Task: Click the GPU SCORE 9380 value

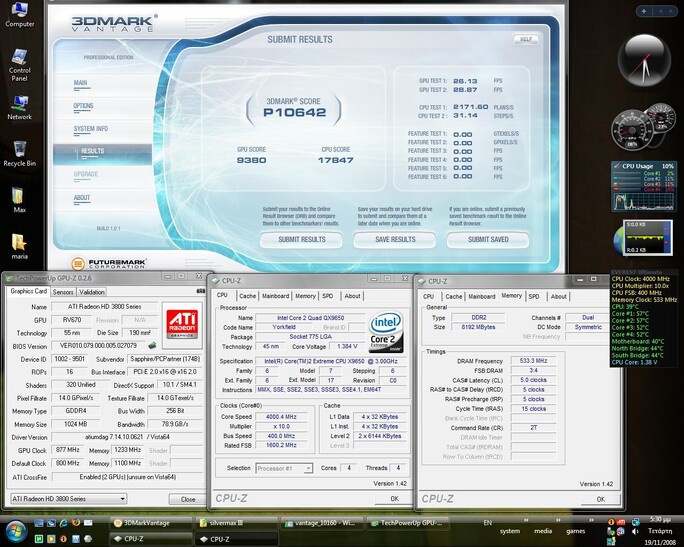Action: (x=251, y=160)
